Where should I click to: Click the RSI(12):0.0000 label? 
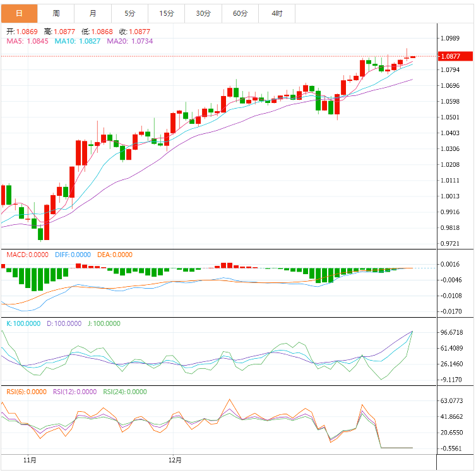pos(75,392)
